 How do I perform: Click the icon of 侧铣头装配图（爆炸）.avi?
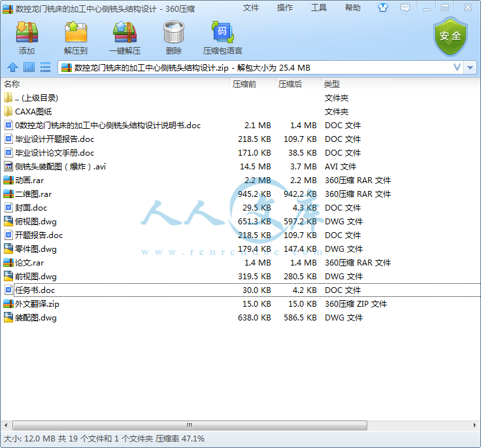click(8, 166)
